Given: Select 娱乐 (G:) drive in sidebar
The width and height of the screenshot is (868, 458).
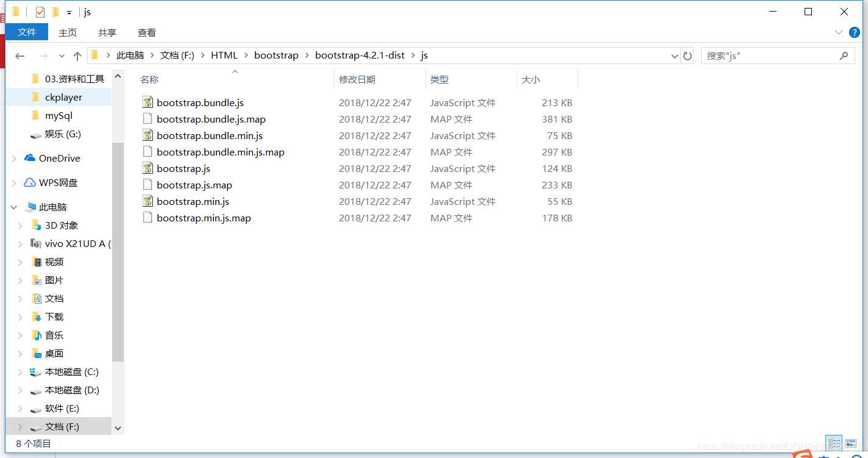Looking at the screenshot, I should tap(59, 134).
